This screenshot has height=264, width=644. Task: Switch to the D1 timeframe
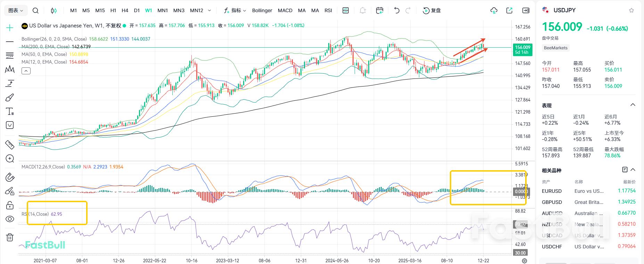click(x=137, y=10)
